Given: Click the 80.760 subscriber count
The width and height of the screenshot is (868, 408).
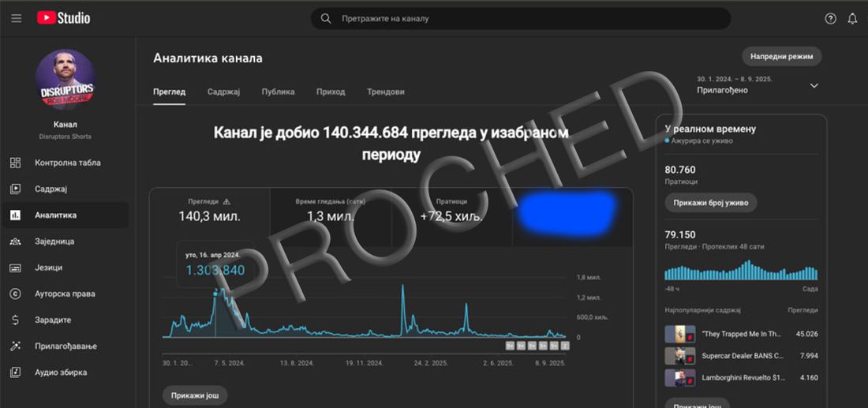Looking at the screenshot, I should click(680, 170).
